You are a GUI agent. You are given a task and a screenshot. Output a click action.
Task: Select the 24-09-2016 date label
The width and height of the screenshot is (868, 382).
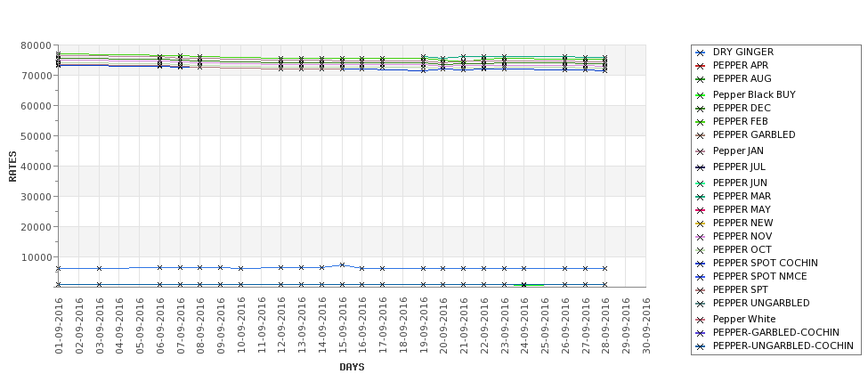(524, 326)
